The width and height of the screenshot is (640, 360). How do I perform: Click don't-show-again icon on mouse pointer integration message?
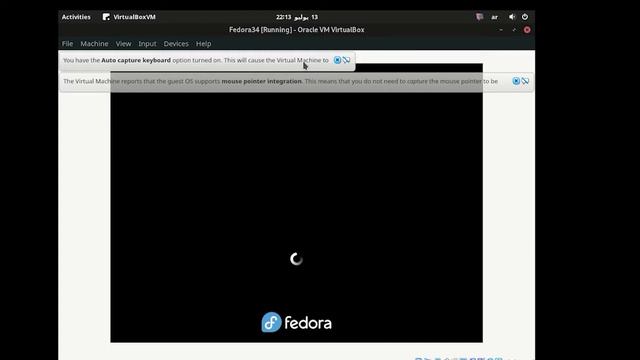tap(525, 81)
